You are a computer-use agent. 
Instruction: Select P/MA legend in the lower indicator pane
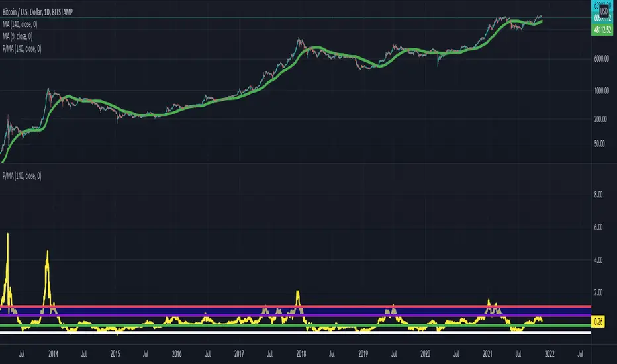[22, 176]
